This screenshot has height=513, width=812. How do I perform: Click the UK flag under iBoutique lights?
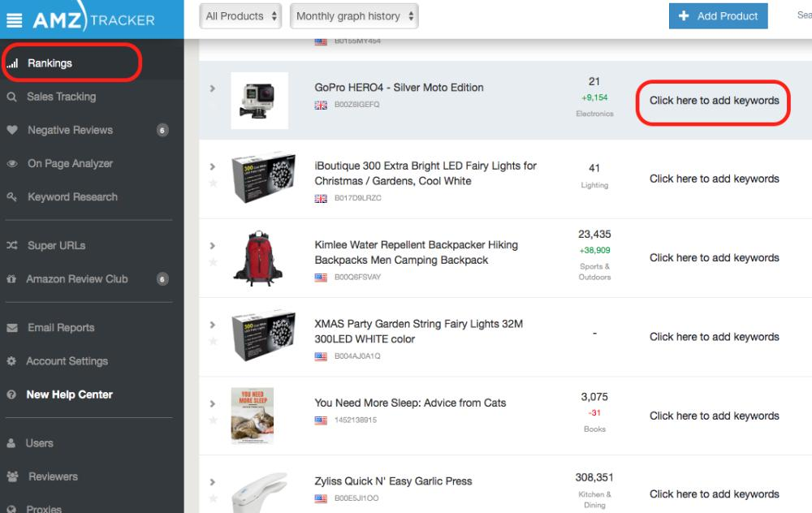321,198
